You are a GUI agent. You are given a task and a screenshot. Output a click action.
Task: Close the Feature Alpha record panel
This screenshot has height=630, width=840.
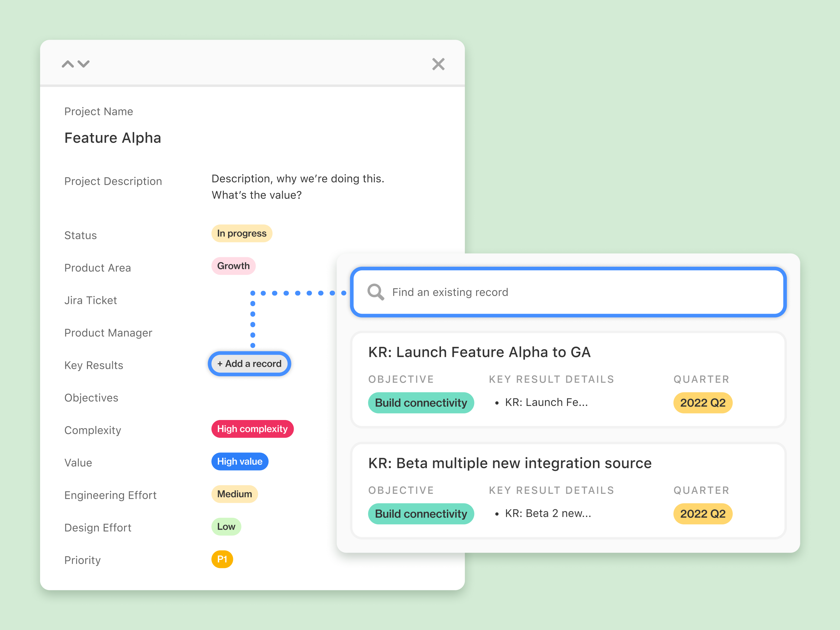(438, 64)
